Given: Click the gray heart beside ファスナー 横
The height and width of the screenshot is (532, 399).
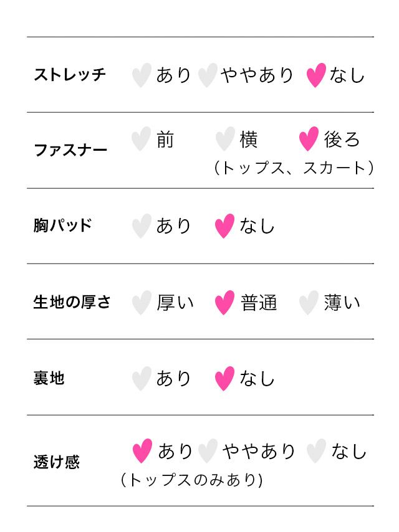Looking at the screenshot, I should [x=224, y=139].
